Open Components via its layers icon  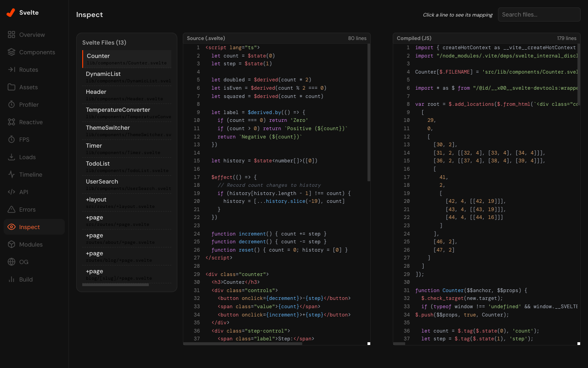click(x=11, y=52)
